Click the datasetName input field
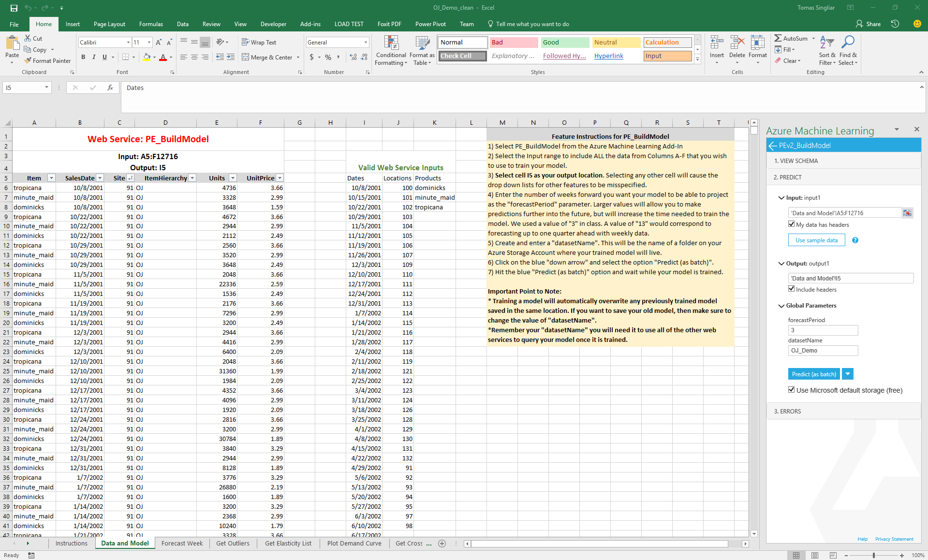 click(823, 351)
